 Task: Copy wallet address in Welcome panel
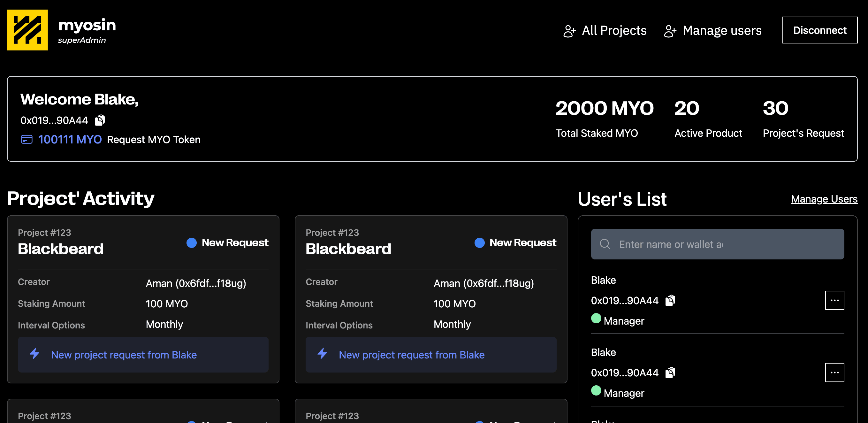100,120
